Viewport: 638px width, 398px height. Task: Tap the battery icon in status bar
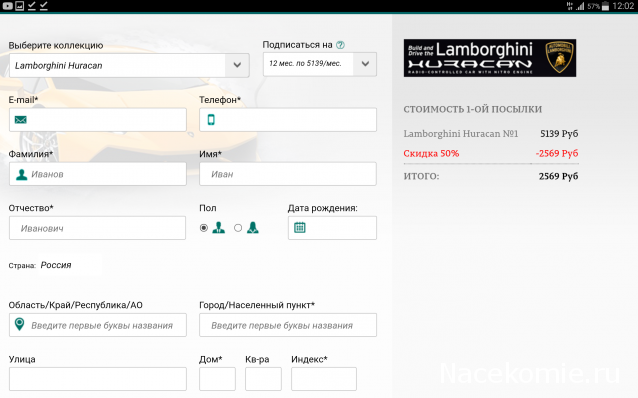(x=605, y=6)
